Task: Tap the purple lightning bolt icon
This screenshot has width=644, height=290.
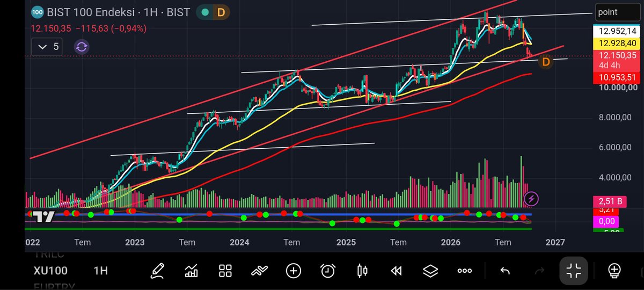Action: (531, 199)
